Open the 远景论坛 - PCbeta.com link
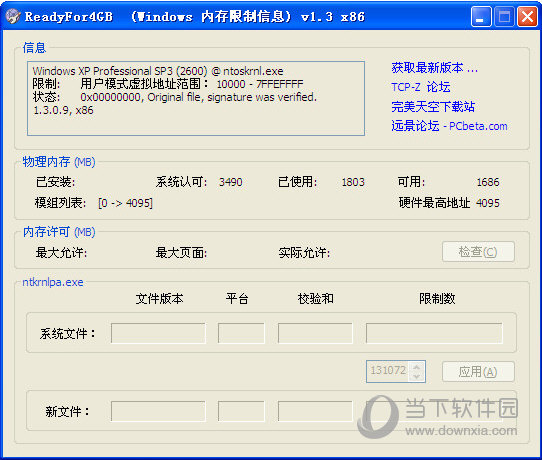The image size is (542, 460). click(449, 126)
